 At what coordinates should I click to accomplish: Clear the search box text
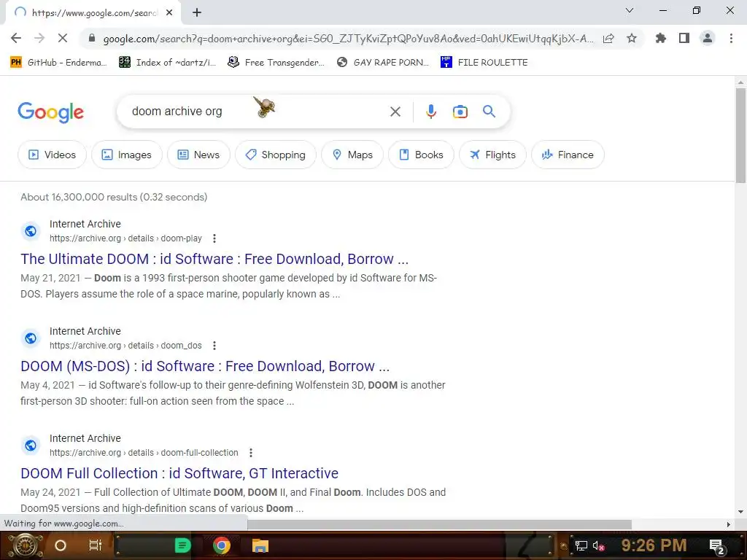pos(395,112)
